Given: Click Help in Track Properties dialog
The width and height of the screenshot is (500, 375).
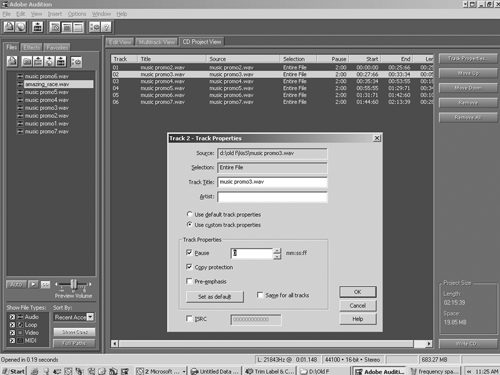Looking at the screenshot, I should [x=358, y=319].
